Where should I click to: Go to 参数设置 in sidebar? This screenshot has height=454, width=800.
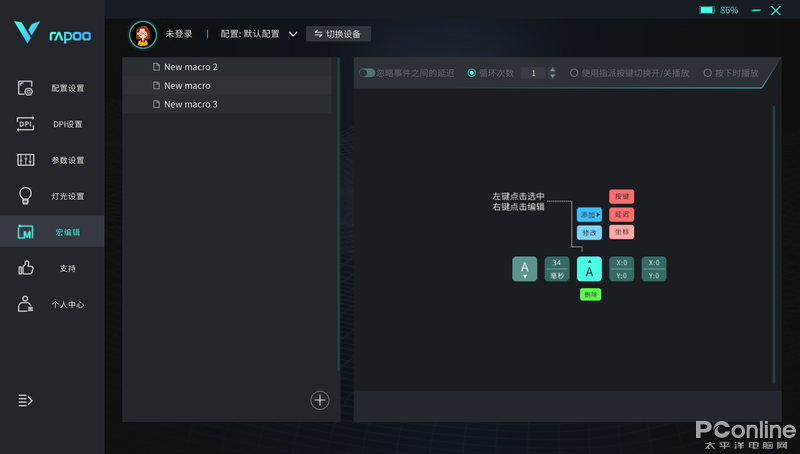click(52, 160)
